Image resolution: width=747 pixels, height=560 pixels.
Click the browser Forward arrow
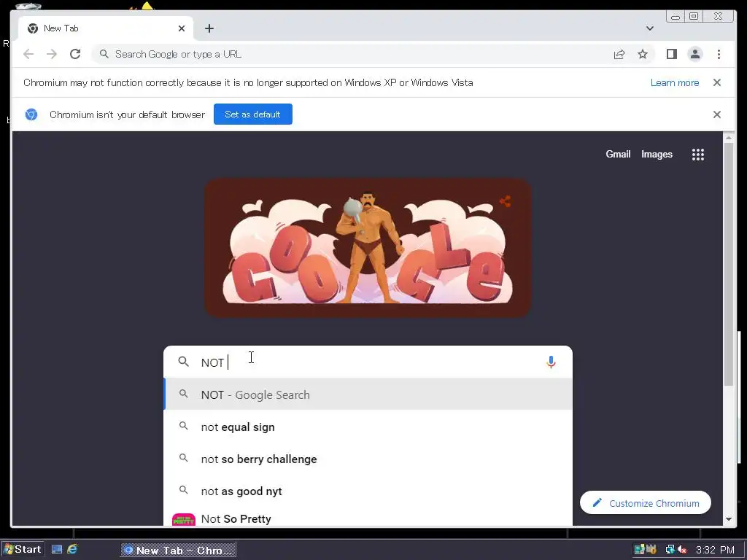pos(52,54)
